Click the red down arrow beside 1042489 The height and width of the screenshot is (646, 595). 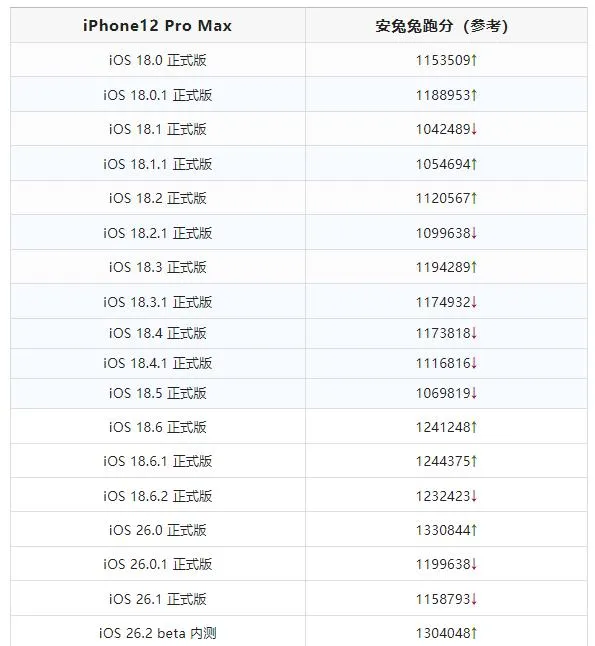tap(474, 129)
